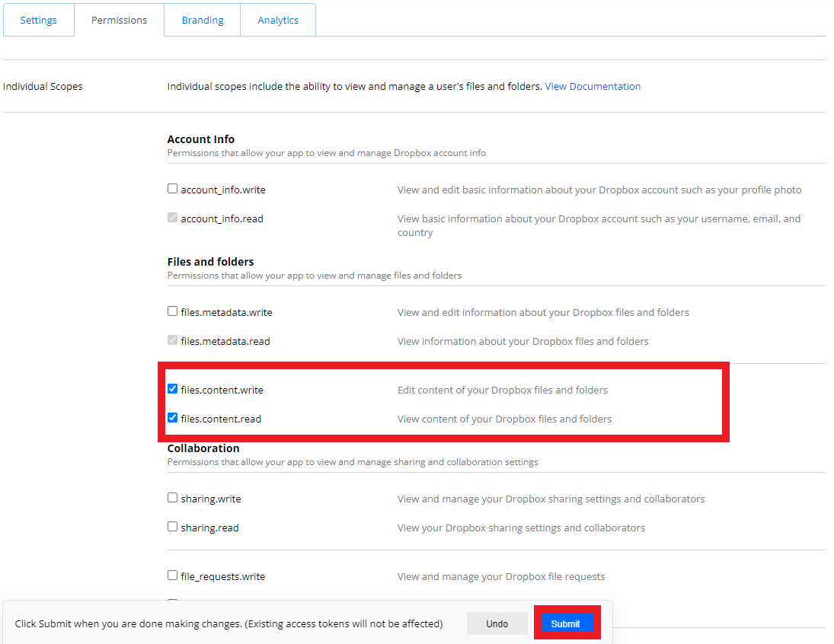Click the file_requests.write label text
Screen dimensions: 834x644
pyautogui.click(x=222, y=576)
